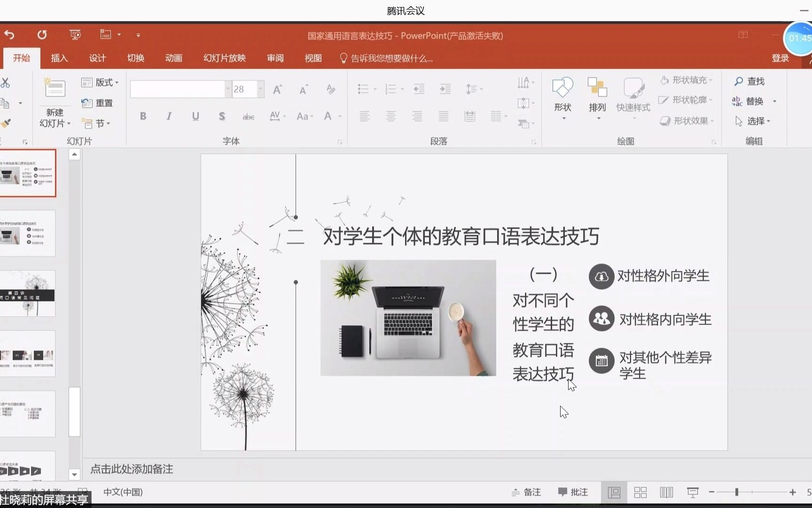Align text right icon
Viewport: 812px width, 508px height.
point(417,116)
